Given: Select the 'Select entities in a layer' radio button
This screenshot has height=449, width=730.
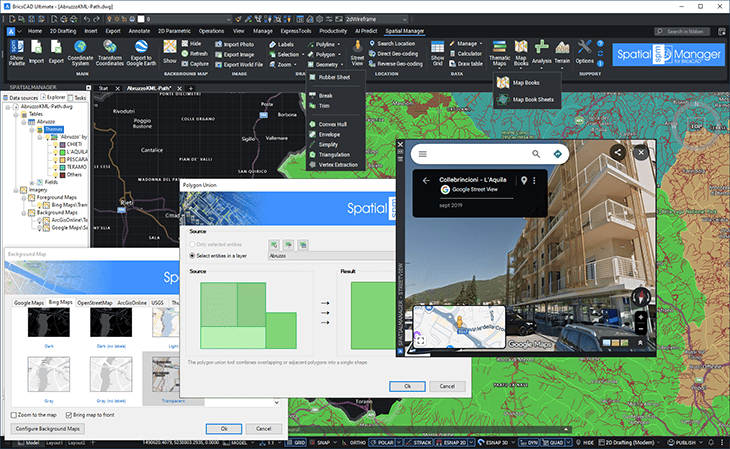Looking at the screenshot, I should click(193, 256).
